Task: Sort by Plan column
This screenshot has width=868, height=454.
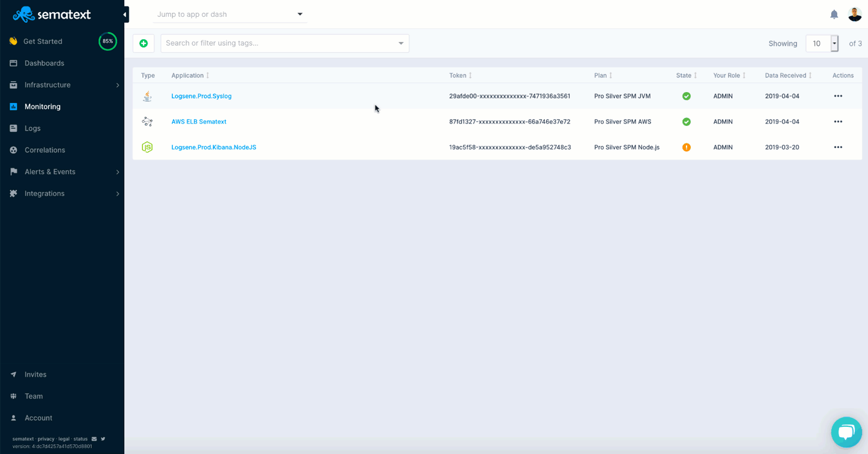Action: pyautogui.click(x=603, y=75)
